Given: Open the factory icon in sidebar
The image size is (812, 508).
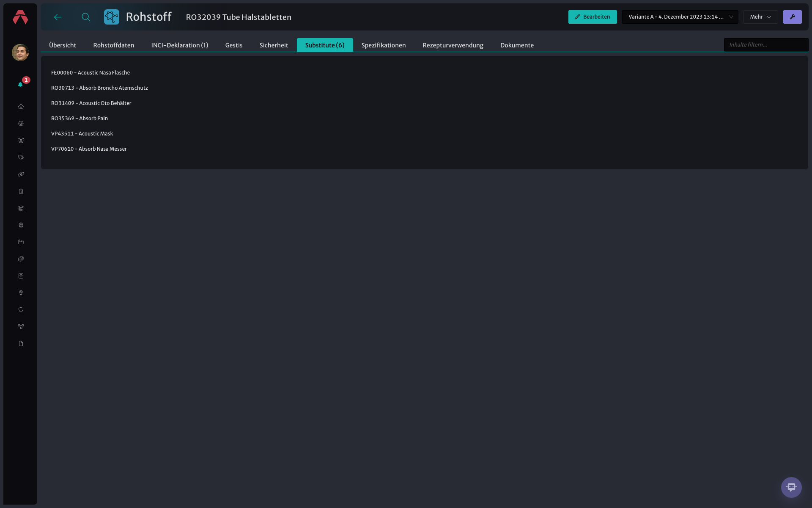Looking at the screenshot, I should pyautogui.click(x=21, y=242).
